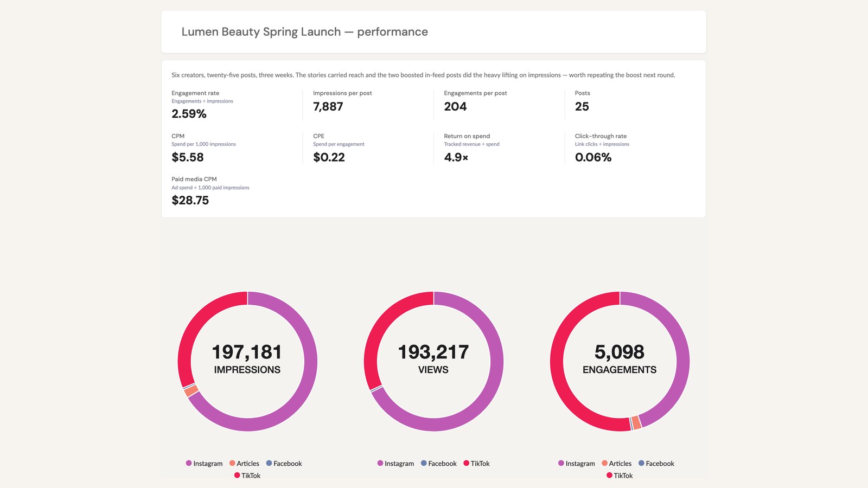Click the 'Spend per engagement' caption
This screenshot has height=488, width=868.
(339, 144)
